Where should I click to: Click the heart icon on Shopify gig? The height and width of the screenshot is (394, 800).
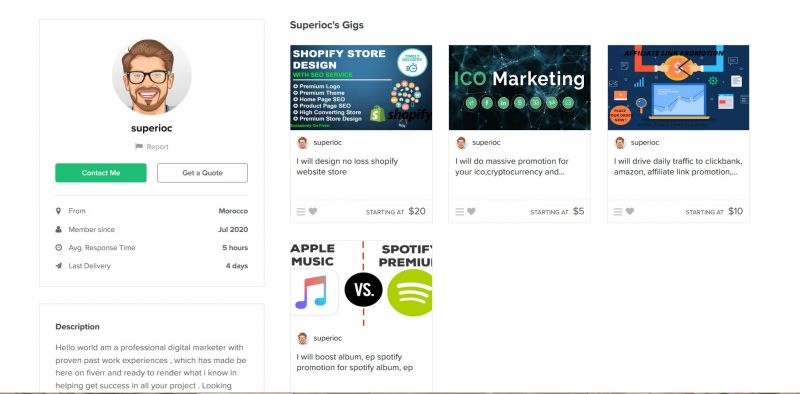[313, 211]
